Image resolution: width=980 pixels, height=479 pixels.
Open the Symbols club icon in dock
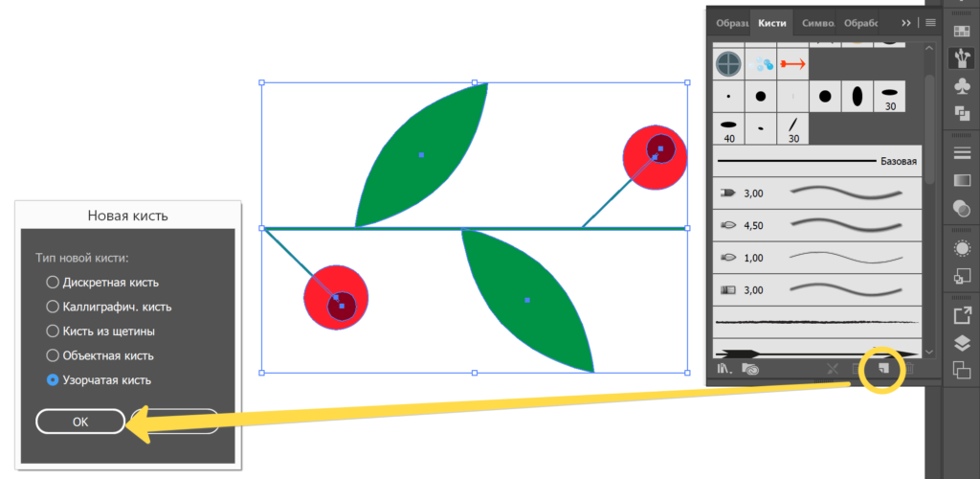click(961, 86)
